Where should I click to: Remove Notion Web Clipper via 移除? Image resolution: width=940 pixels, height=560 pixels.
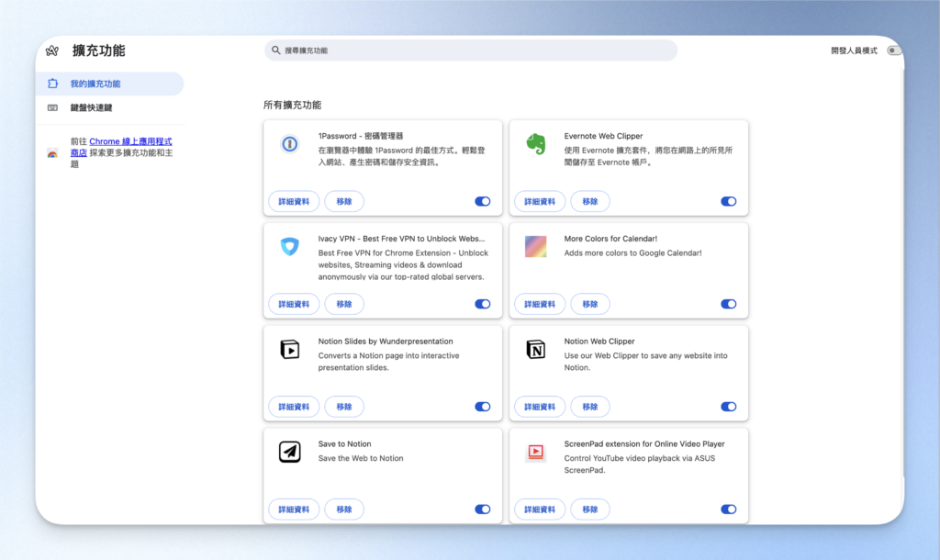tap(590, 407)
